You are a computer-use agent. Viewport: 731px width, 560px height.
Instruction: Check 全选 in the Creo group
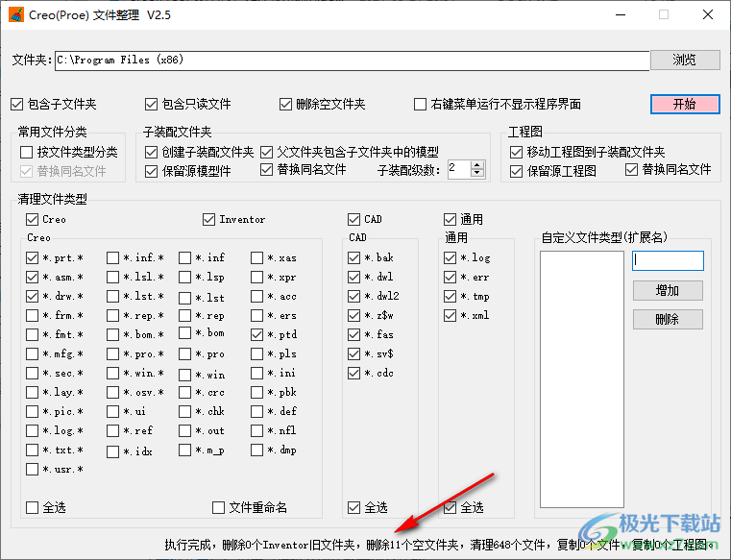tap(32, 507)
